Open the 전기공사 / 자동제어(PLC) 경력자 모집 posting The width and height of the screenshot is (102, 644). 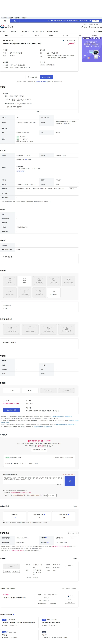click(x=15, y=598)
